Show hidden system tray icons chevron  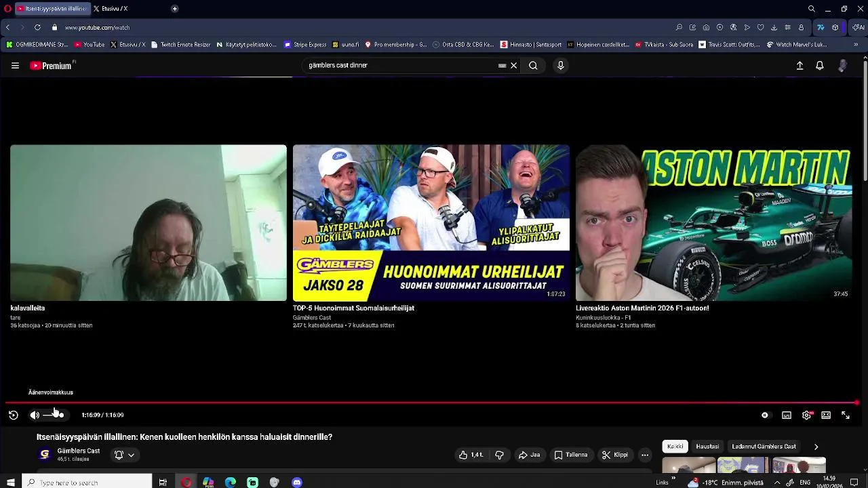[x=776, y=482]
